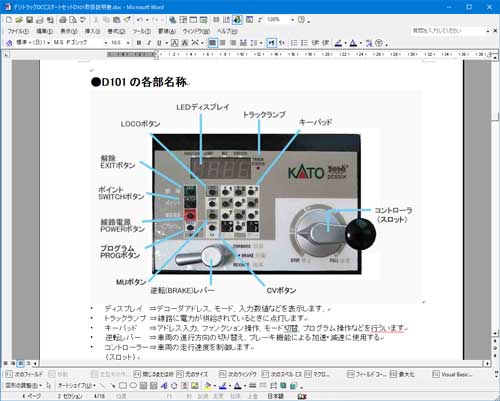
Task: Activate the format painter brush
Action: point(127,20)
